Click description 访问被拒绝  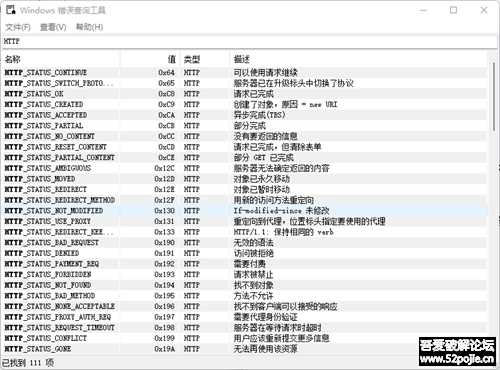[253, 253]
